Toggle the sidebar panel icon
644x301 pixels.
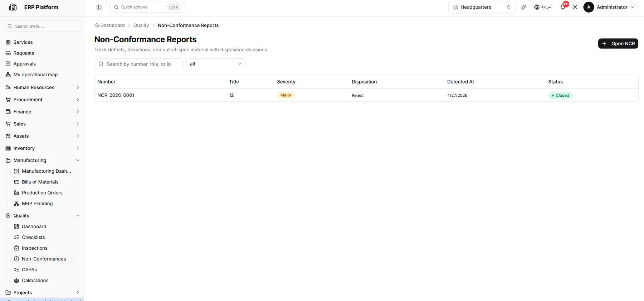(99, 7)
